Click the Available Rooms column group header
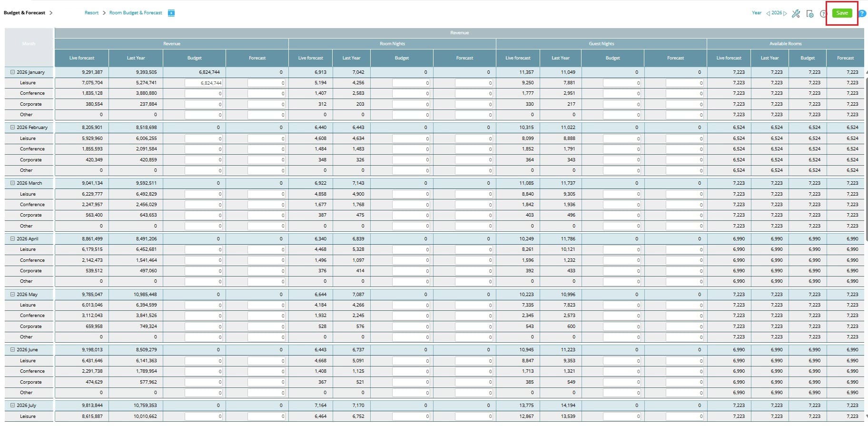This screenshot has width=868, height=426. [786, 44]
